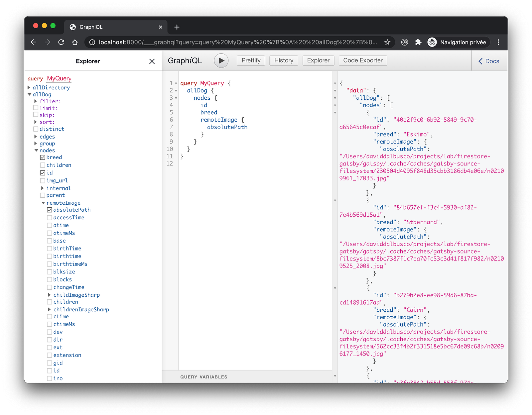This screenshot has width=532, height=415.
Task: Open a new browser tab
Action: coord(177,27)
